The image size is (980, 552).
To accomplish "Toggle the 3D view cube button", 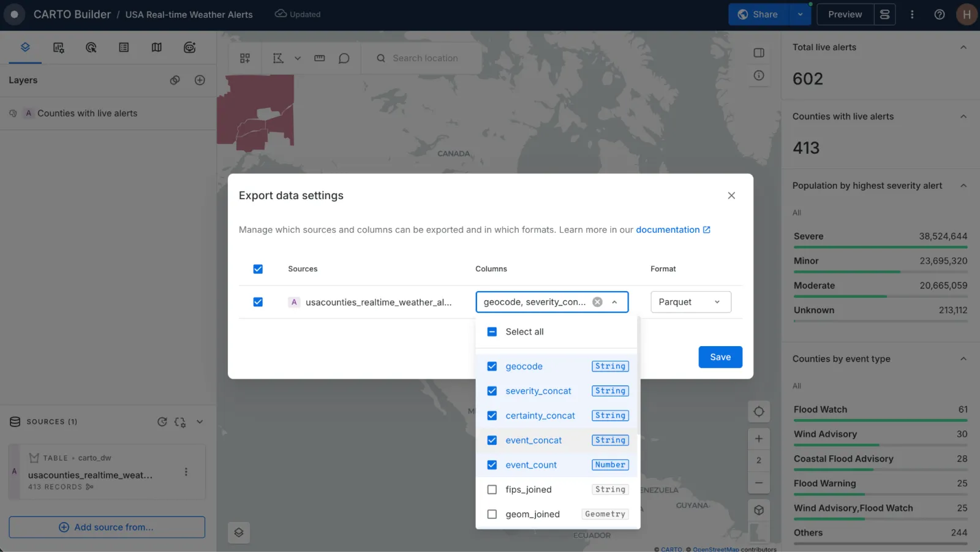I will pos(759,510).
